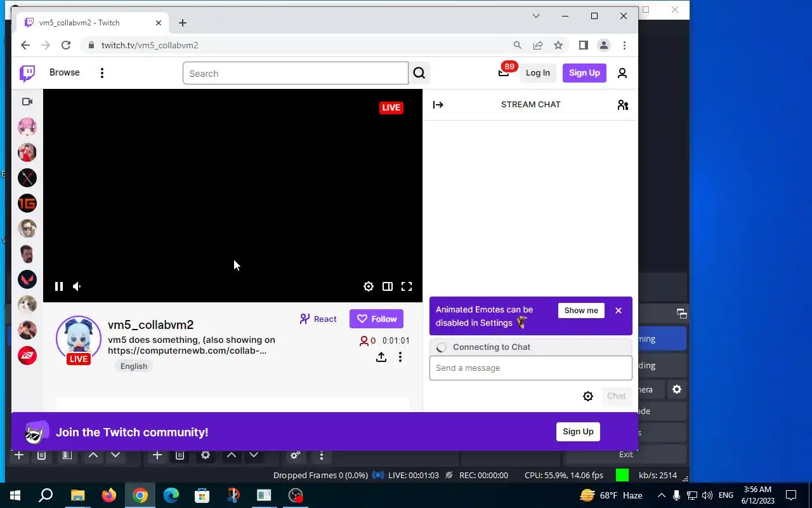The height and width of the screenshot is (508, 812).
Task: Open the white cat avatar channel
Action: 27,305
